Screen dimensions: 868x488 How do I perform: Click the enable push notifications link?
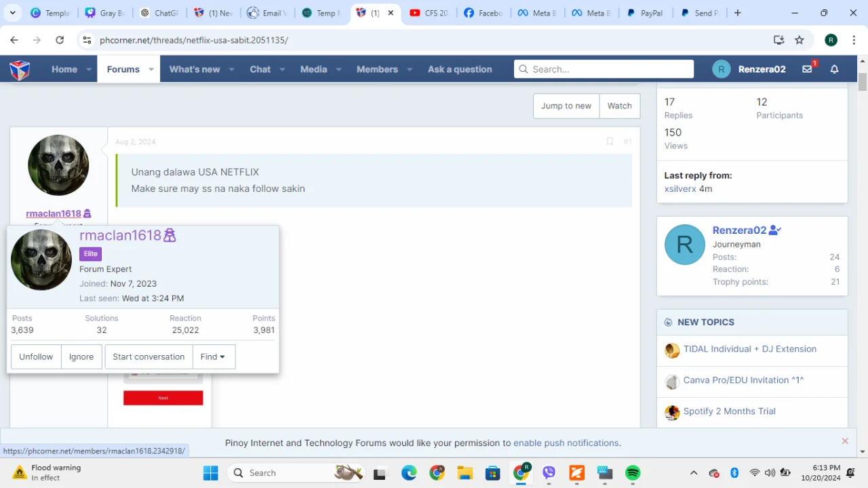[566, 443]
